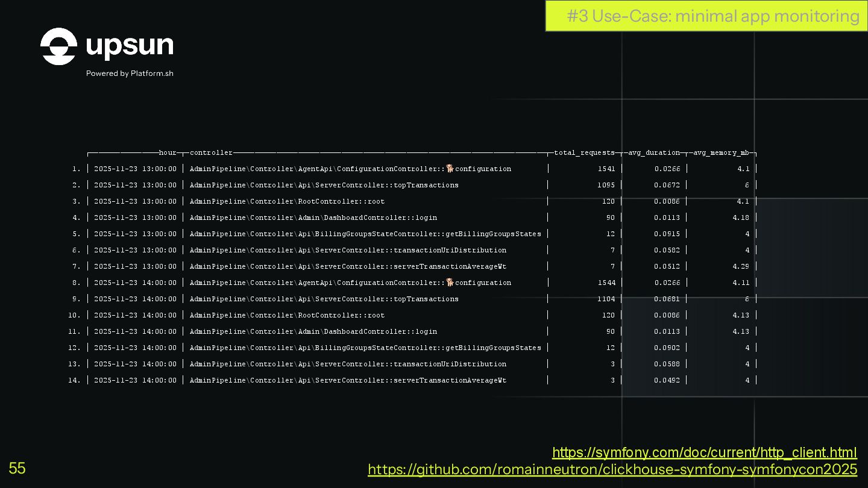Viewport: 868px width, 488px height.
Task: Click the slide number 55
Action: click(17, 468)
